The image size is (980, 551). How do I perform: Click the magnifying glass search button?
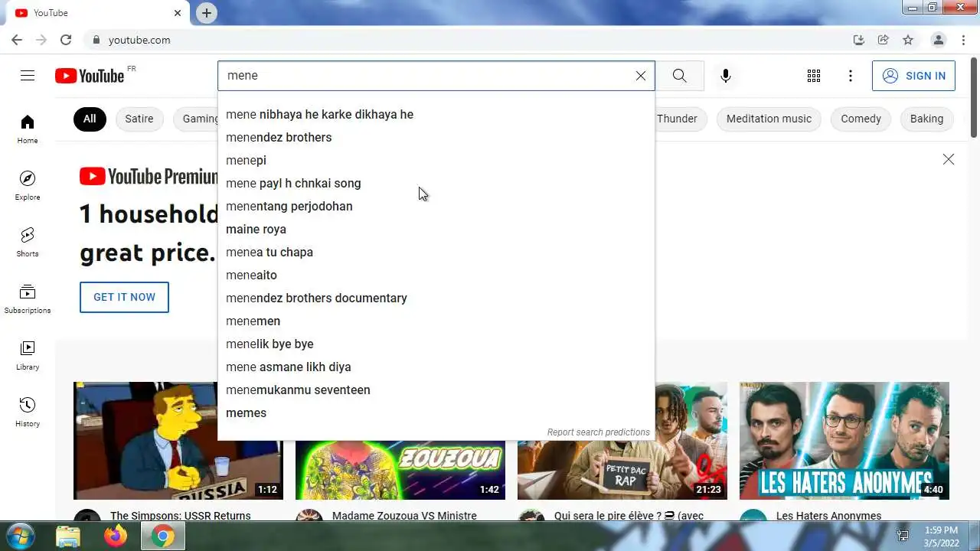click(x=680, y=76)
